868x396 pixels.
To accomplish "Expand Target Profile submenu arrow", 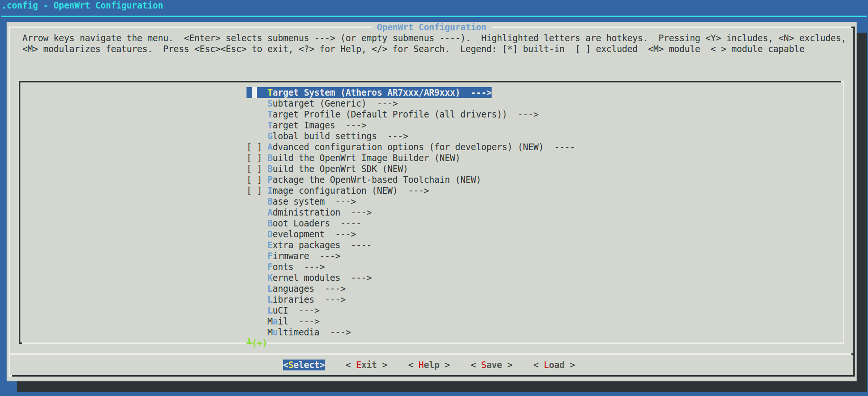I will [528, 115].
